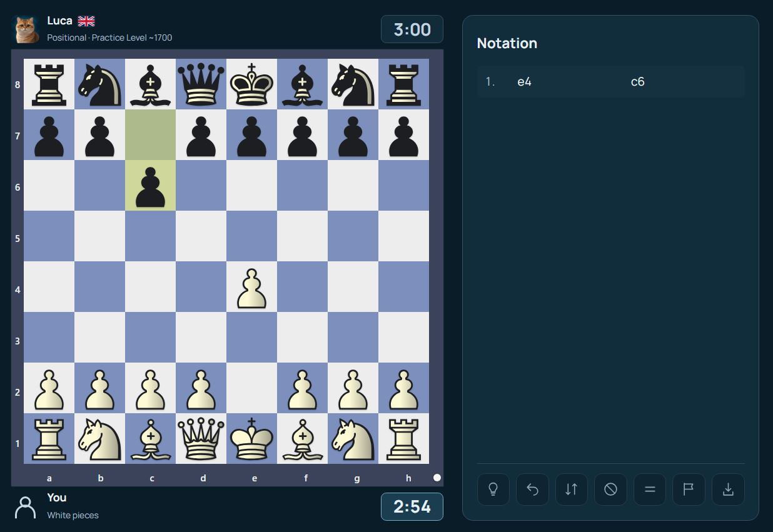Click the undo move arrow button
The image size is (773, 532).
pyautogui.click(x=532, y=489)
